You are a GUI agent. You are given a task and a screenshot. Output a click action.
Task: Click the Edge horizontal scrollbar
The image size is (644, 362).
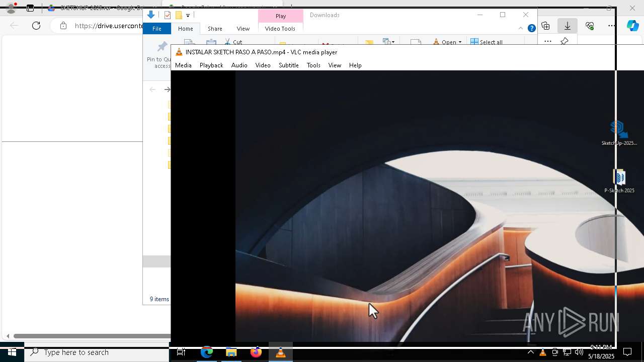(x=92, y=336)
